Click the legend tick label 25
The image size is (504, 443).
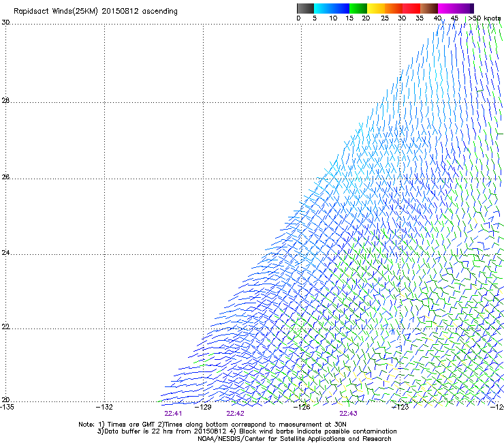coord(385,18)
